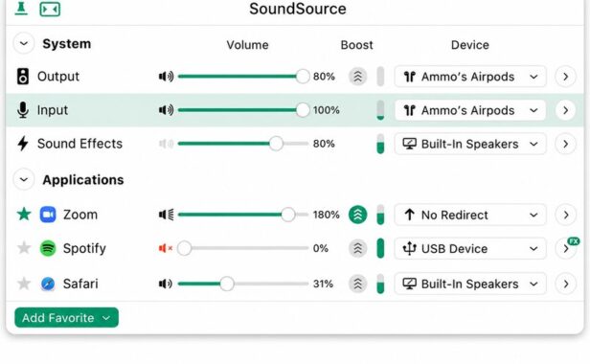Viewport: 590px width, 364px height.
Task: Click the Volume column header
Action: coord(247,45)
